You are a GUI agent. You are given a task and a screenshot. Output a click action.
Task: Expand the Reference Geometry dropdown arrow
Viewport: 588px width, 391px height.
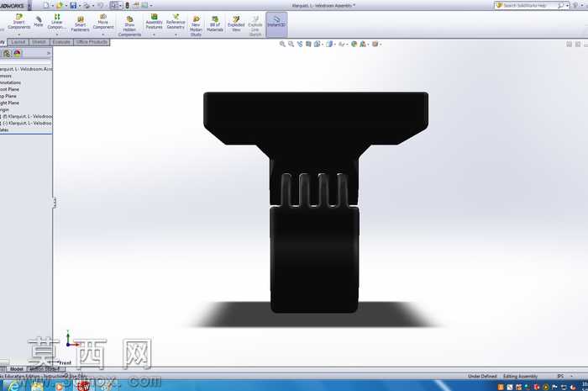tap(176, 34)
